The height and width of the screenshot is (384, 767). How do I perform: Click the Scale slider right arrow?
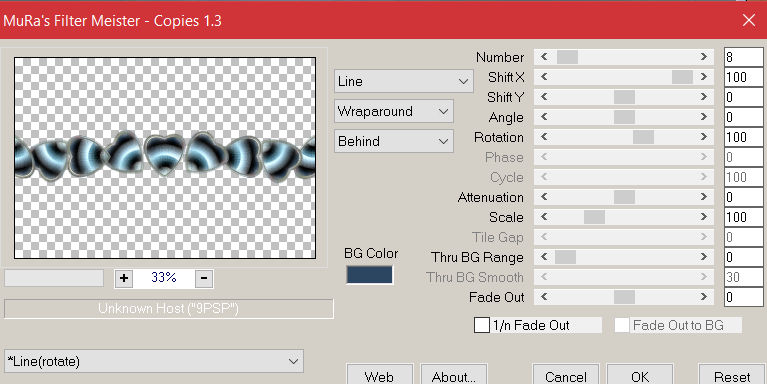coord(704,217)
